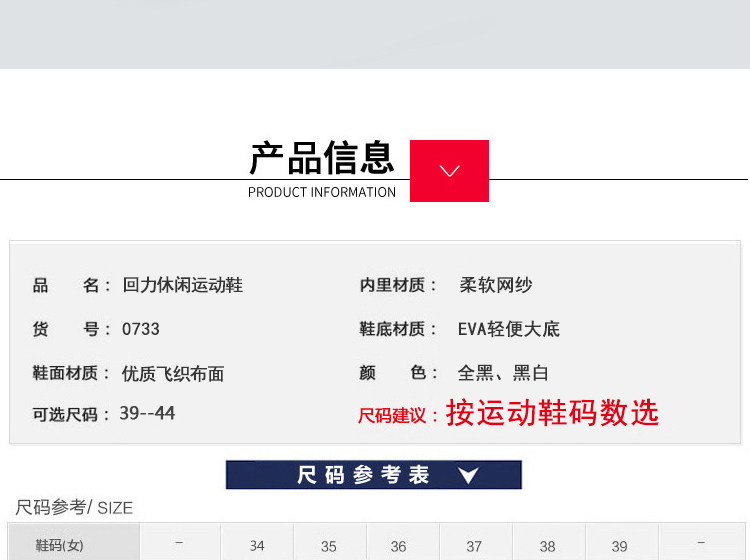This screenshot has height=560, width=750.
Task: Click the 内里材质 label
Action: pyautogui.click(x=398, y=285)
